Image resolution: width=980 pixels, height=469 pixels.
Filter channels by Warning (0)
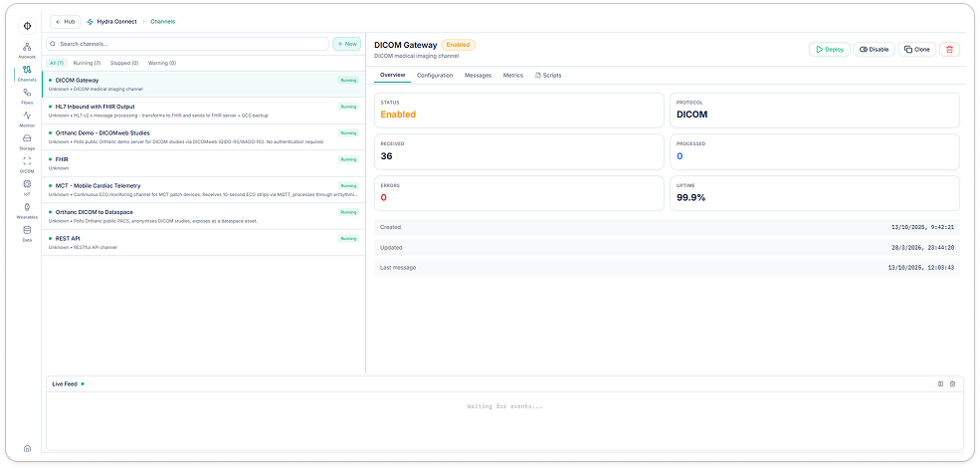coord(162,63)
